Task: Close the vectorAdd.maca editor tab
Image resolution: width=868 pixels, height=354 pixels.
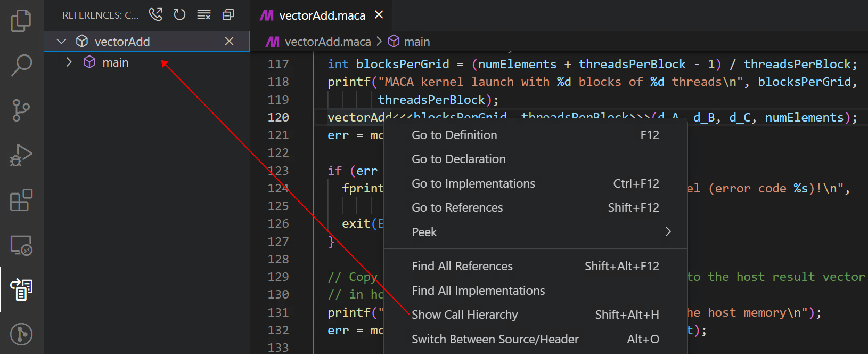Action: (379, 15)
